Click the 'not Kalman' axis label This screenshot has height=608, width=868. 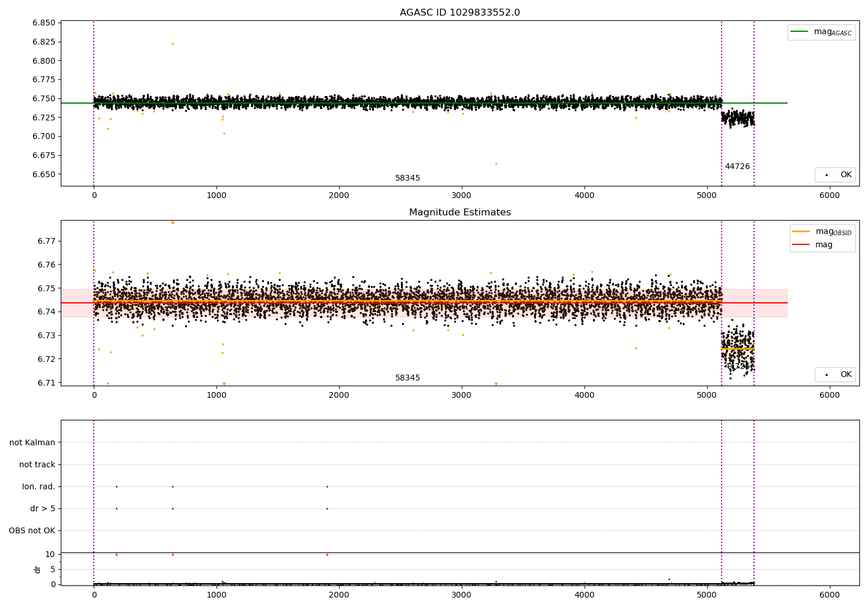(x=32, y=442)
